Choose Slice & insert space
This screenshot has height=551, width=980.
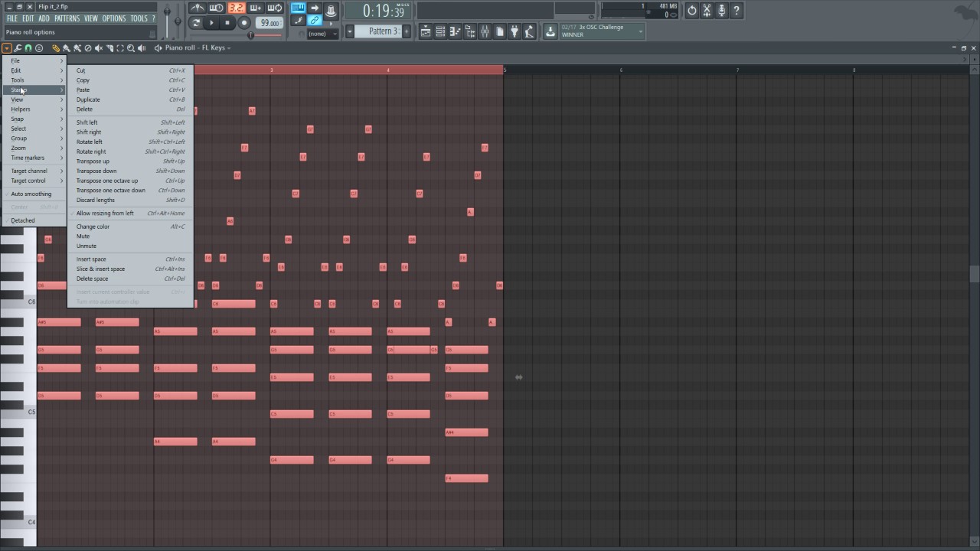(x=130, y=269)
